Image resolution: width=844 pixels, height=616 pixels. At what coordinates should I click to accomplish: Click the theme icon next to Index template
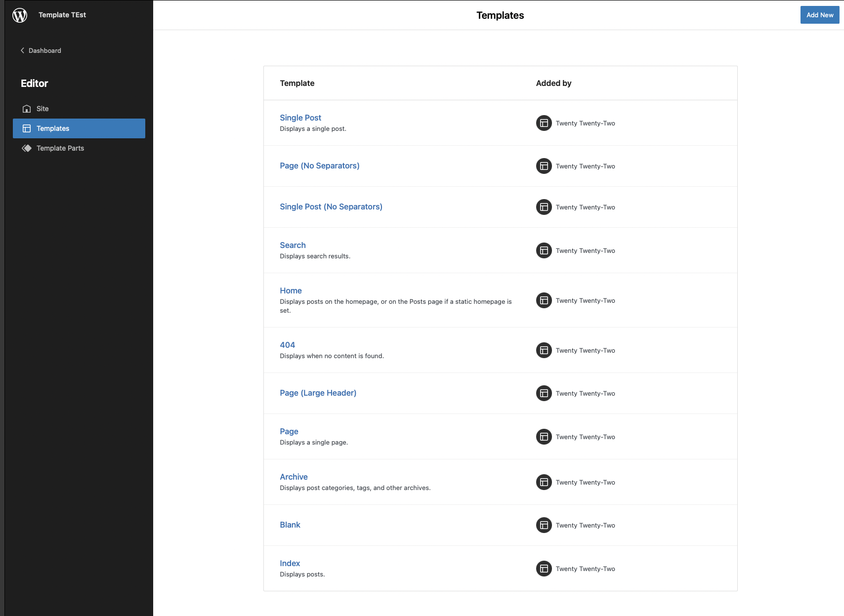coord(544,569)
